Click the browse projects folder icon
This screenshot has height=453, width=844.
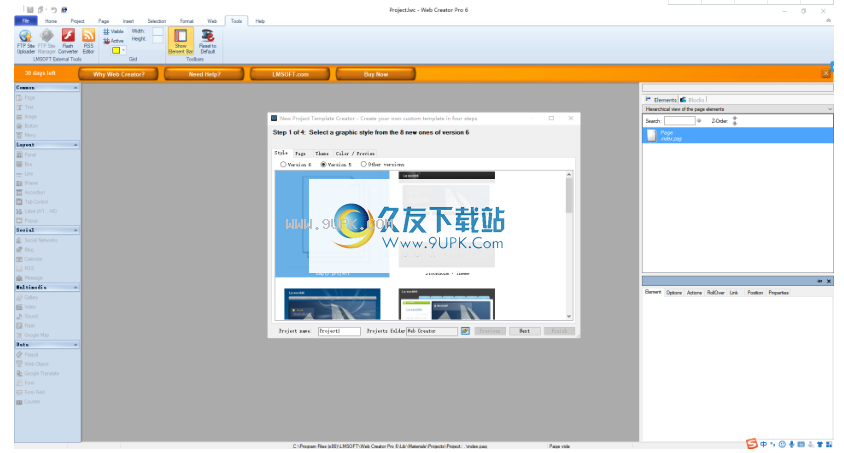[465, 331]
